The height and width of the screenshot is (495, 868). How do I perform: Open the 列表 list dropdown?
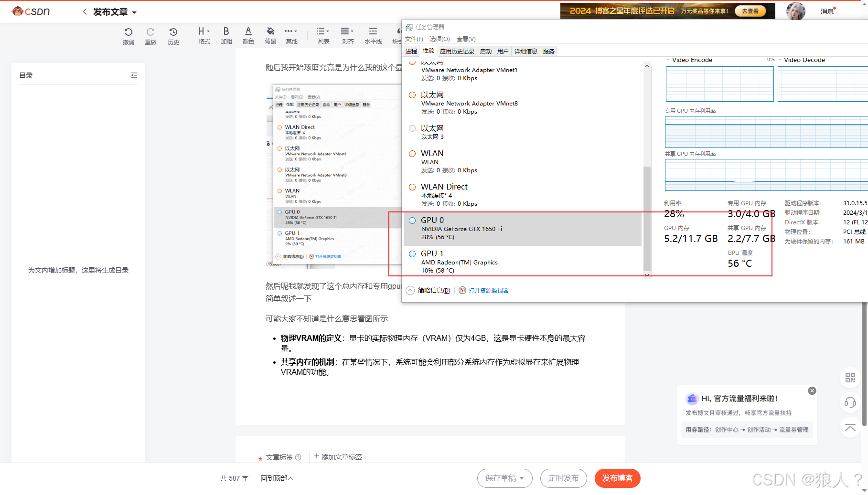click(323, 36)
